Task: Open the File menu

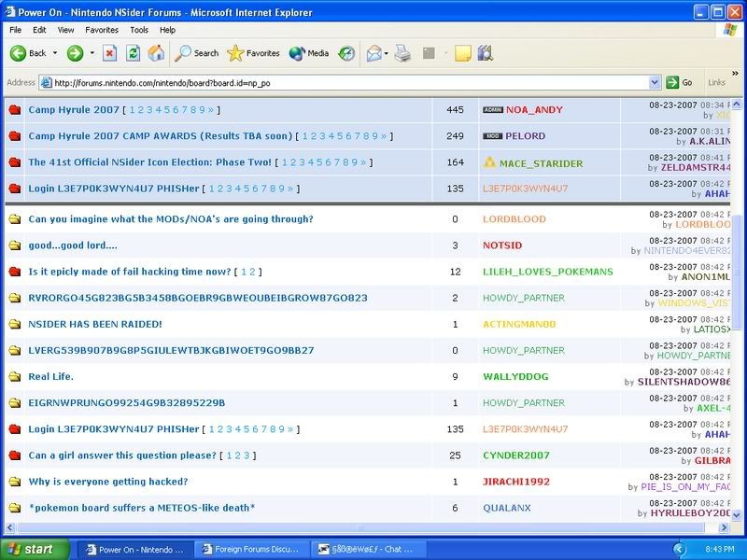Action: 15,30
